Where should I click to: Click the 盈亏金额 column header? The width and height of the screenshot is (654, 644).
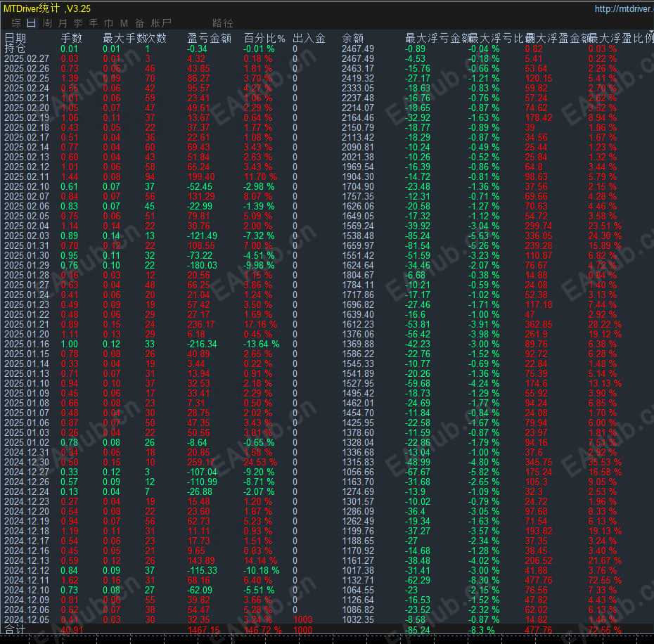click(x=210, y=39)
